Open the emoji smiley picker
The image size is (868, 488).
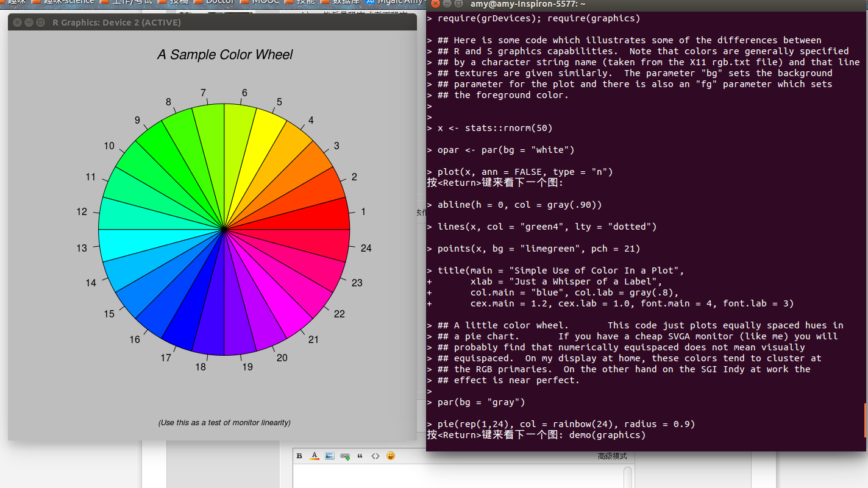pyautogui.click(x=391, y=456)
